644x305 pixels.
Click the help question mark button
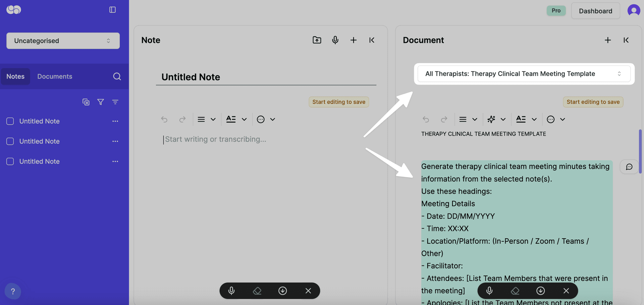pyautogui.click(x=13, y=291)
